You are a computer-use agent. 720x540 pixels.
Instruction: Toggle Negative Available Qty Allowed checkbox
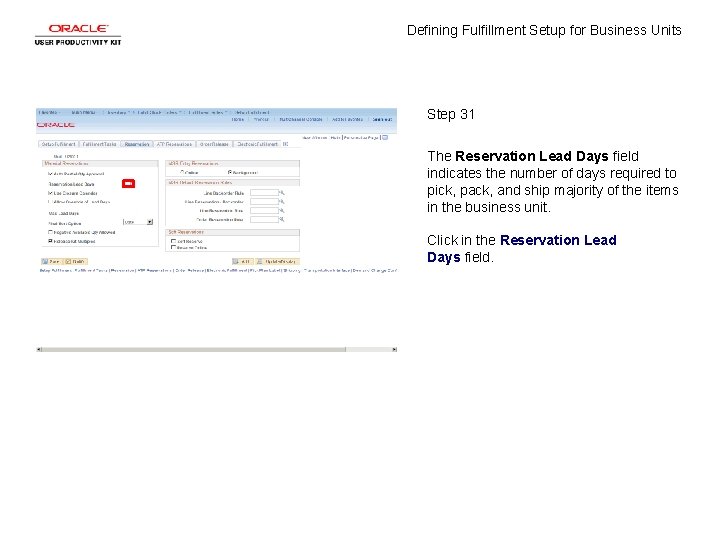(x=50, y=232)
